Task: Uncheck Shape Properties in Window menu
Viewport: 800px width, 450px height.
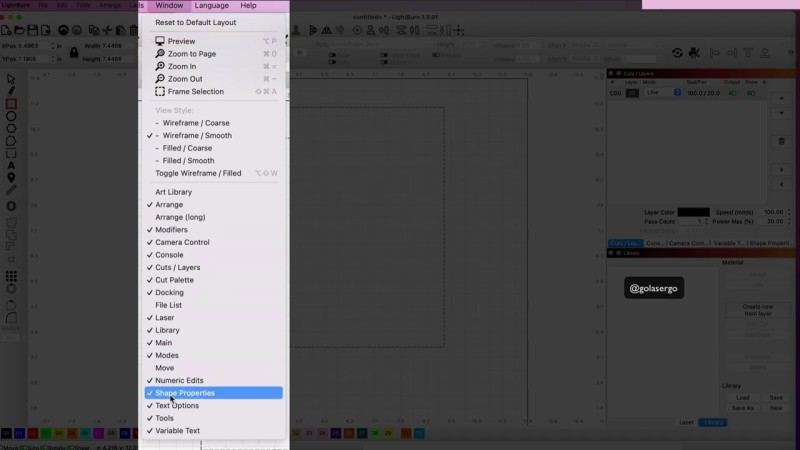Action: [184, 393]
